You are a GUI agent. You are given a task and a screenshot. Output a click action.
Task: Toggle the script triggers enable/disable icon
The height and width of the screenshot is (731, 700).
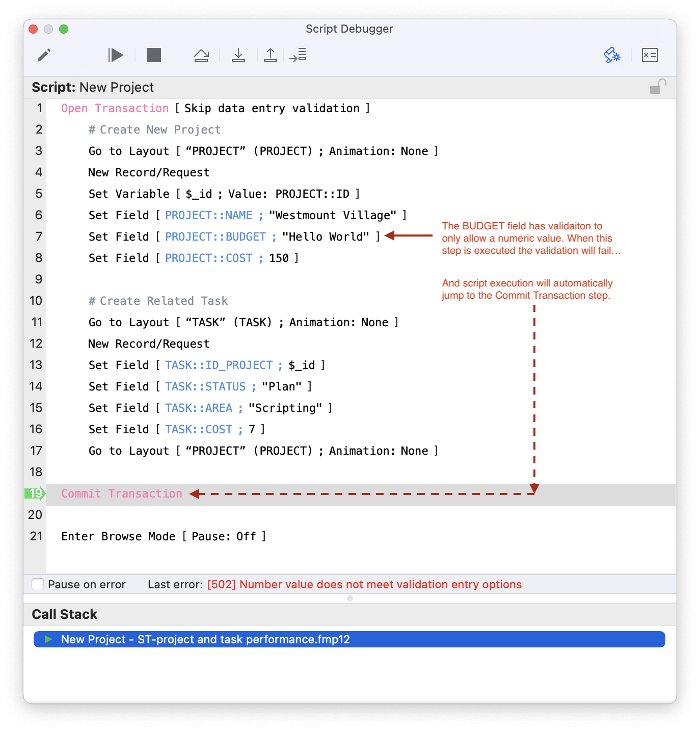(612, 55)
